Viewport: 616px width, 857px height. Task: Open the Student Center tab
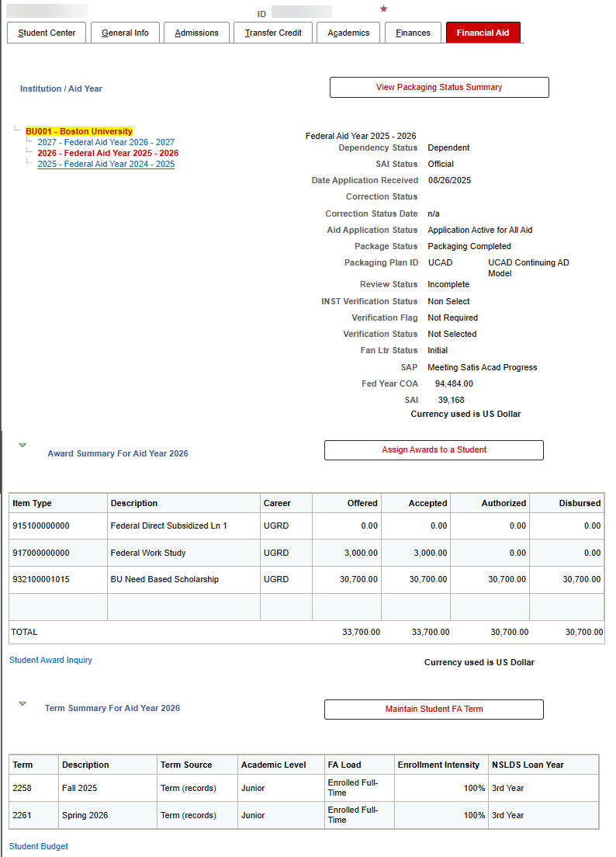(x=47, y=33)
